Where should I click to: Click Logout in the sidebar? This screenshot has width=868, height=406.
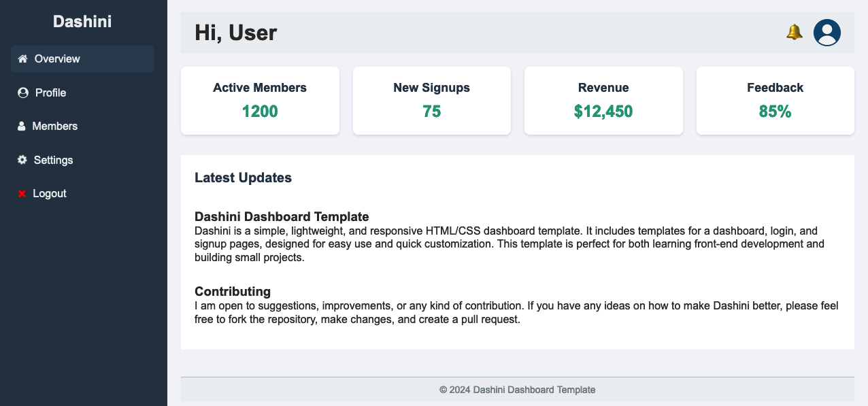pos(50,193)
